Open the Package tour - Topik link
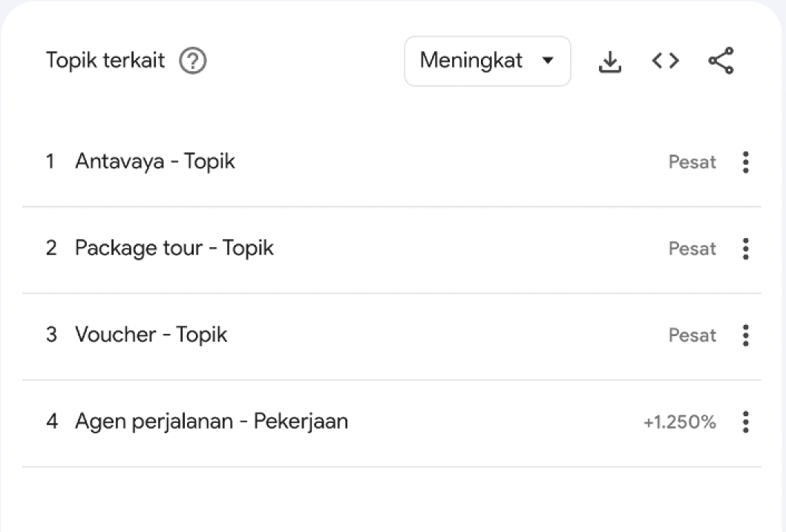This screenshot has height=532, width=786. click(174, 249)
